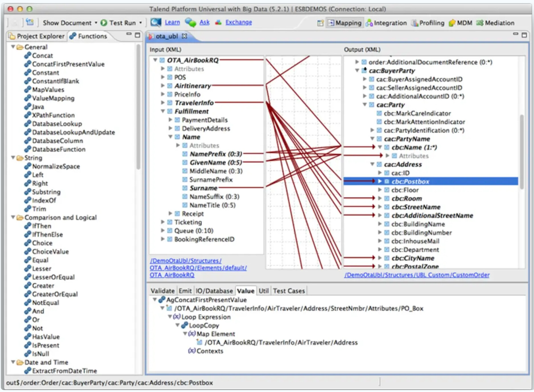
Task: Expand the PriceInfo input node
Action: (163, 94)
